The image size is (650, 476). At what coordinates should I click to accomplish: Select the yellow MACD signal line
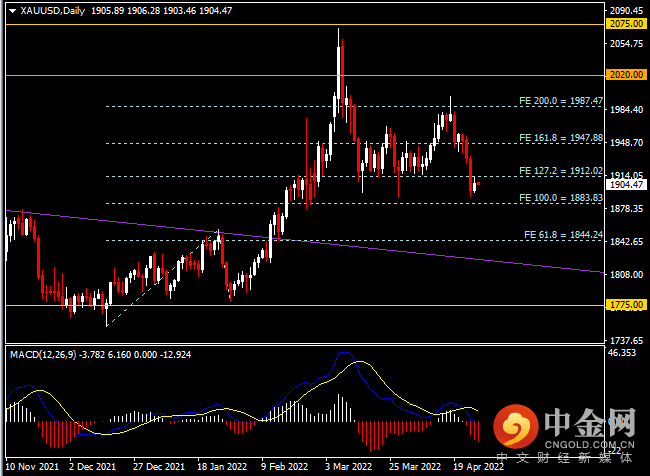click(360, 362)
